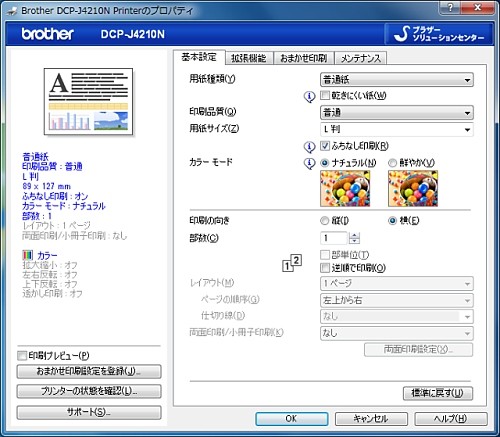500x437 pixels.
Task: Open 印刷品質 dropdown showing 普通
Action: coord(397,113)
